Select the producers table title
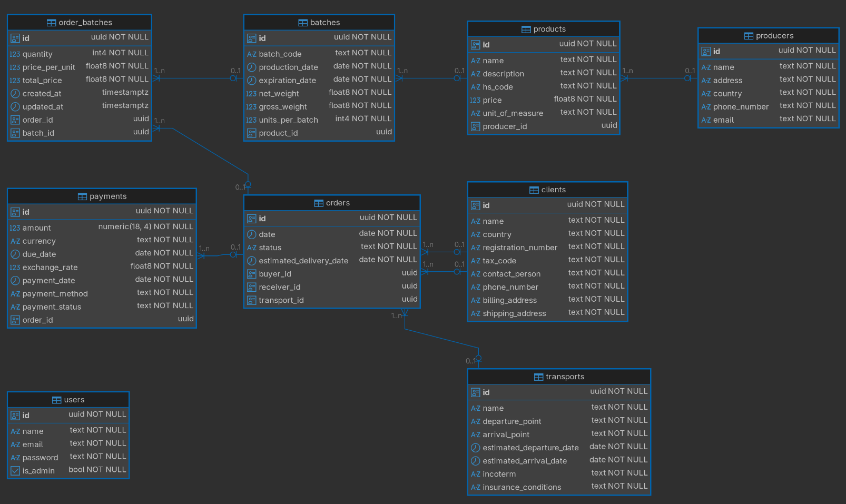The height and width of the screenshot is (504, 846). point(774,36)
